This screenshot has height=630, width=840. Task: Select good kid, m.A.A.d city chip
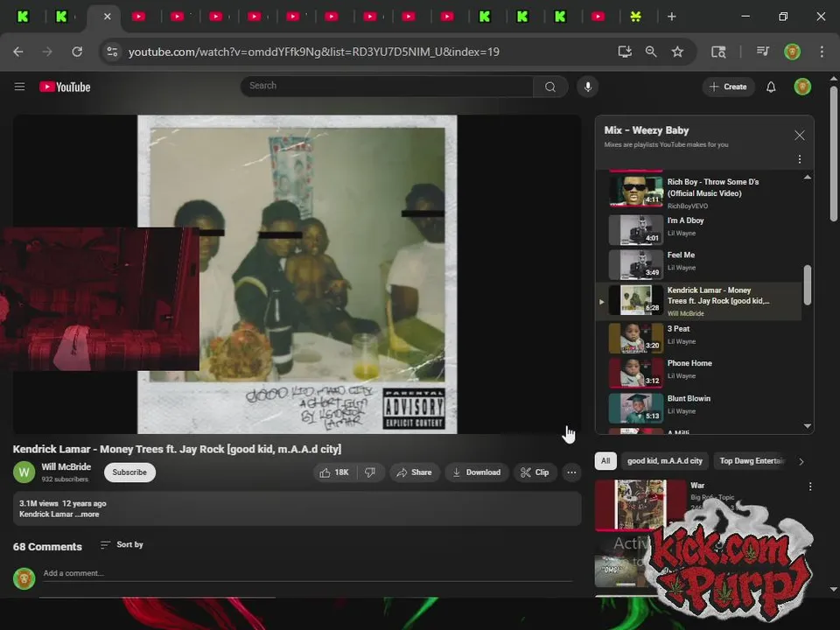coord(665,461)
